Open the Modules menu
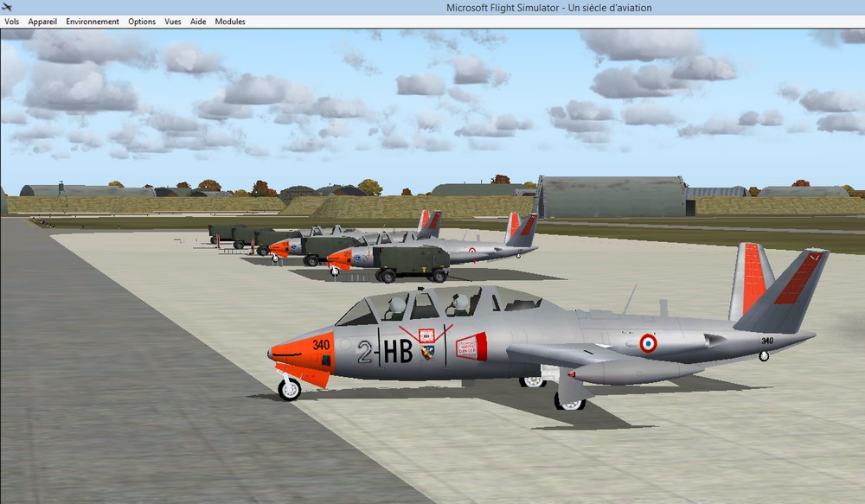 [230, 22]
